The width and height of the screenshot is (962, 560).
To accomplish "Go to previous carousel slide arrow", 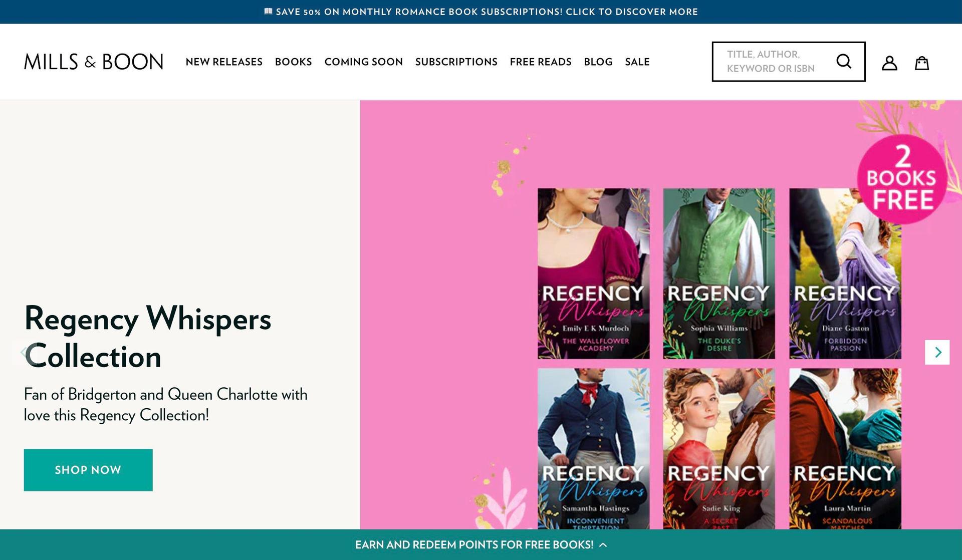I will 24,352.
